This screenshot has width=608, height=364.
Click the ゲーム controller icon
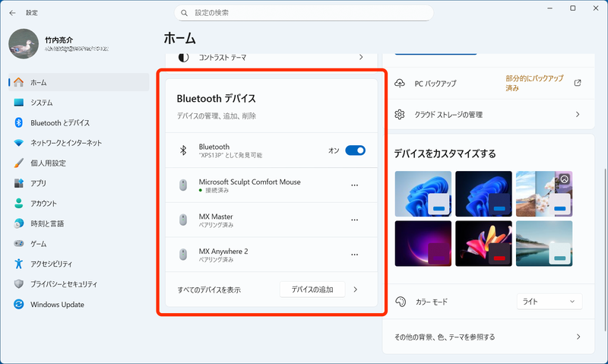click(x=18, y=243)
